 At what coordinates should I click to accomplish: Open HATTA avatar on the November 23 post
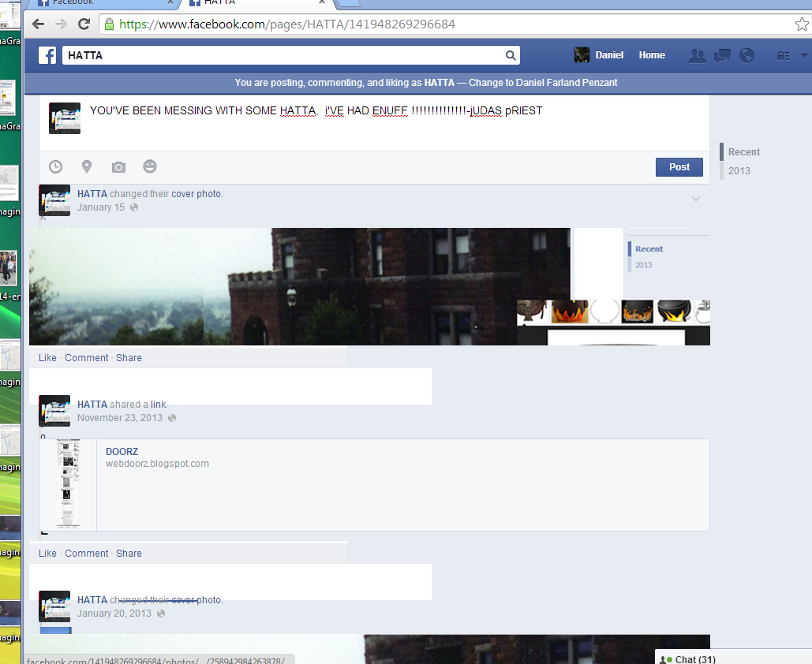(54, 411)
